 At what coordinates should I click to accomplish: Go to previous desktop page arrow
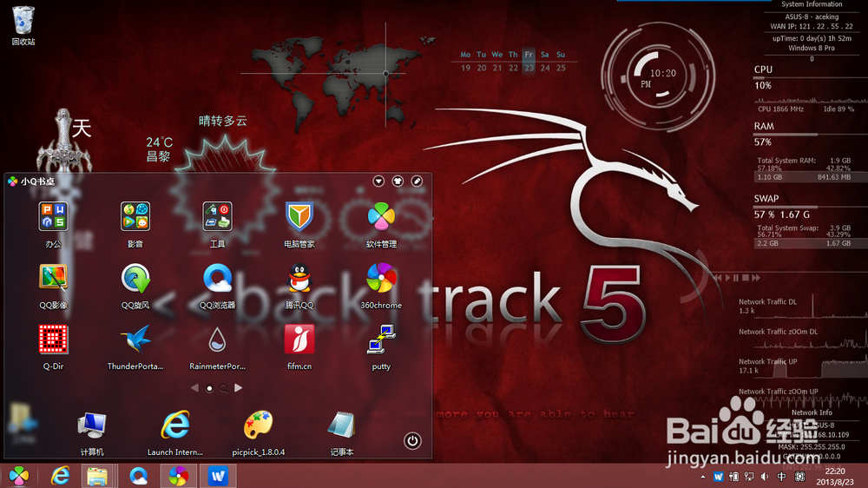click(194, 388)
